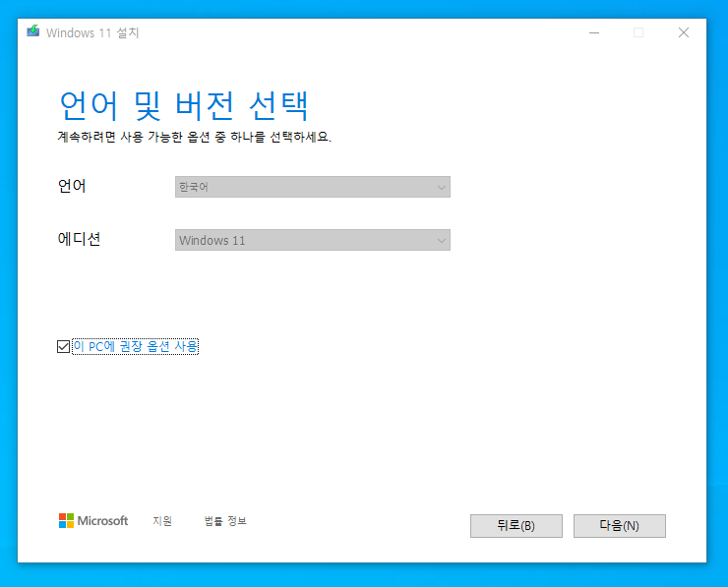Image resolution: width=728 pixels, height=587 pixels.
Task: Click the Windows 11 setup icon in title bar
Action: tap(33, 31)
